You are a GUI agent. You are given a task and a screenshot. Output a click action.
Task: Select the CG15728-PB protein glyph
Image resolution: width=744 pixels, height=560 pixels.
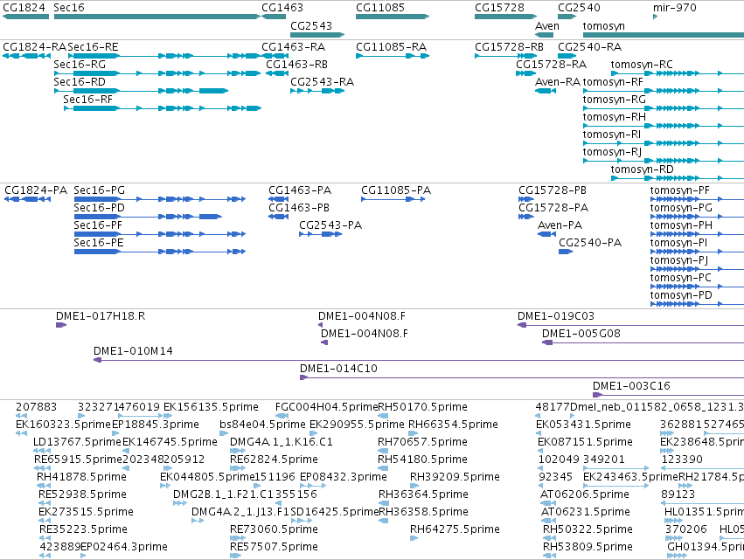[x=526, y=199]
